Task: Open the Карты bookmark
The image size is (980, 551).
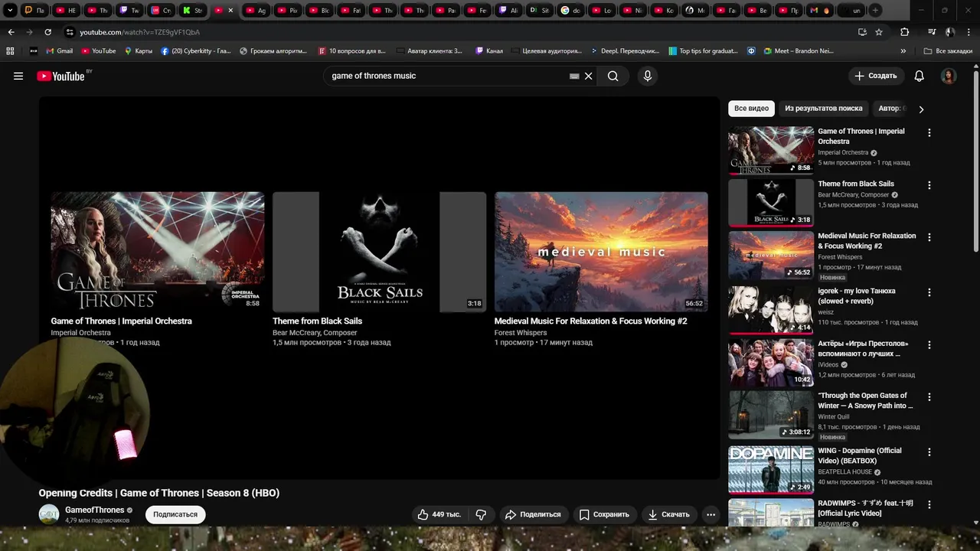Action: click(138, 51)
